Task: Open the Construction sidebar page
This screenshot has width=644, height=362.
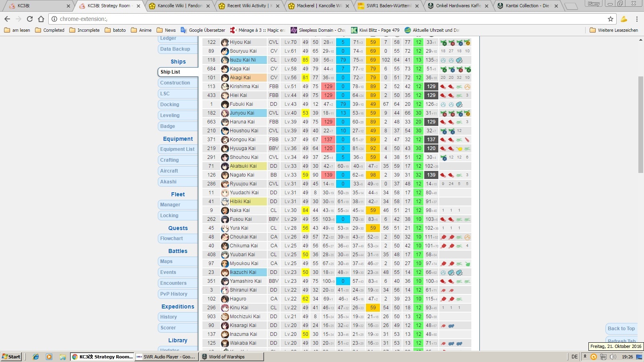Action: tap(175, 83)
